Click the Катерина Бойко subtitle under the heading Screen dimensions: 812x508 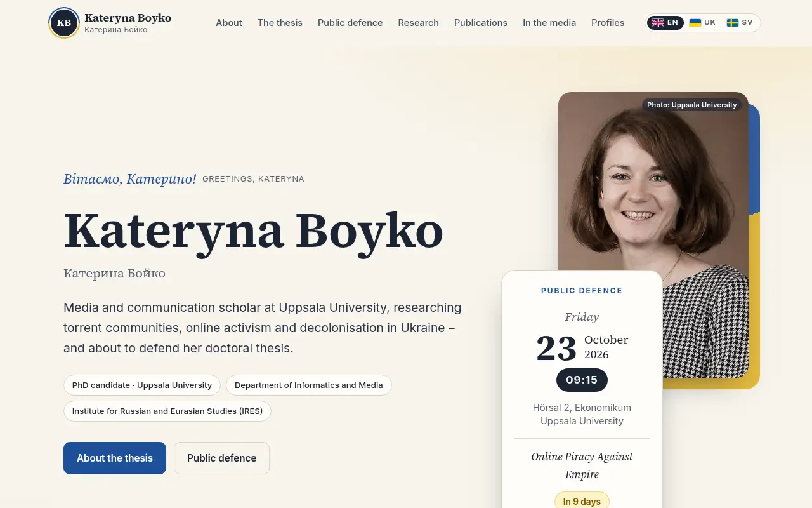point(114,274)
